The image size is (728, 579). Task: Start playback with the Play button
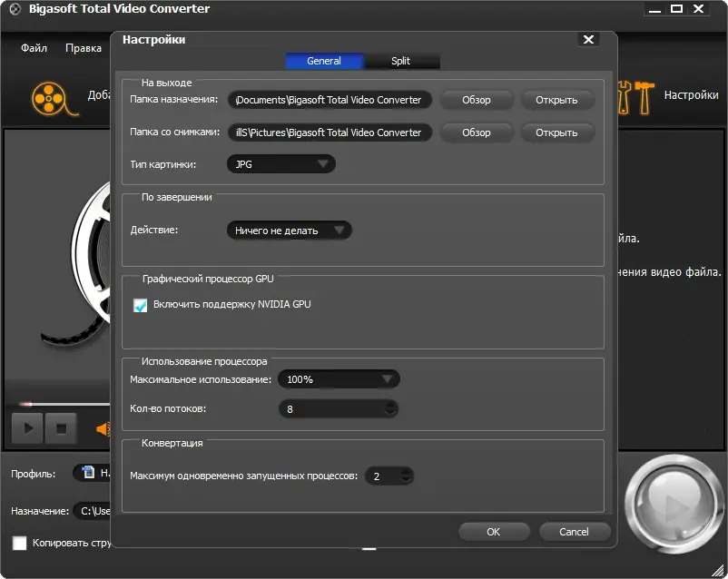[27, 428]
